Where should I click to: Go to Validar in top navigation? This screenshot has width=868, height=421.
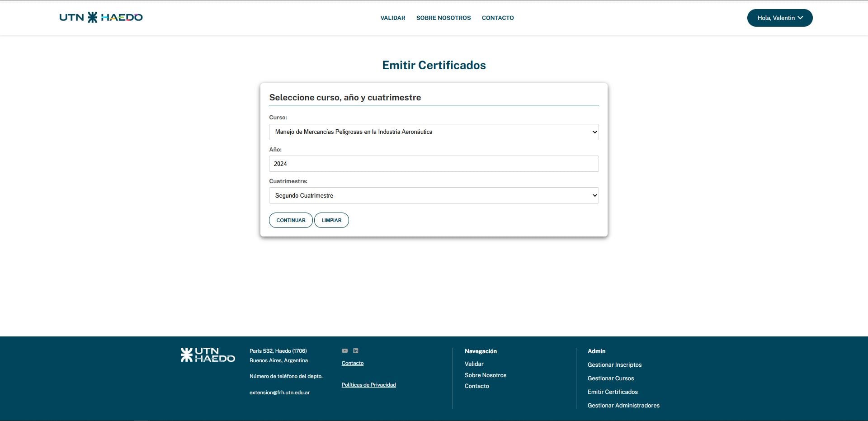393,18
